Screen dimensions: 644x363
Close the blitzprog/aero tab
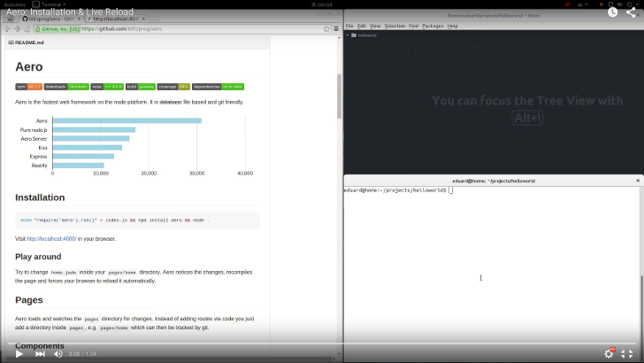(80, 19)
